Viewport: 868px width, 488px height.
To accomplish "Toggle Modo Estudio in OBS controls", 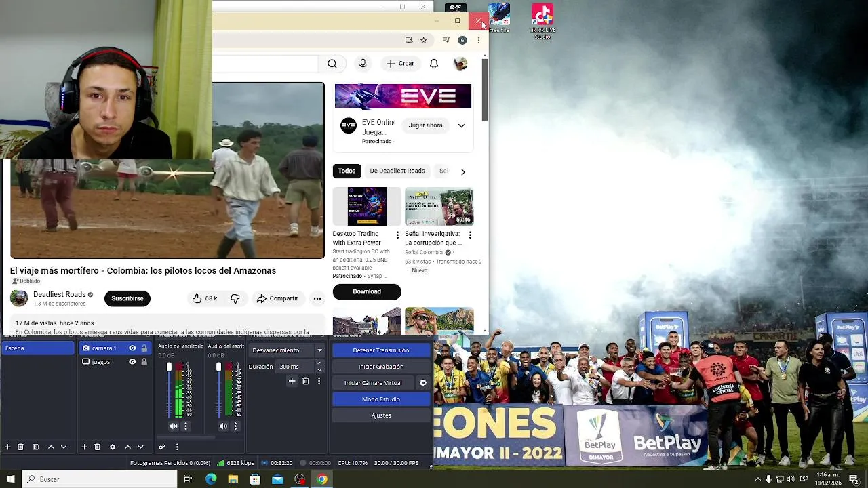I will click(x=381, y=399).
